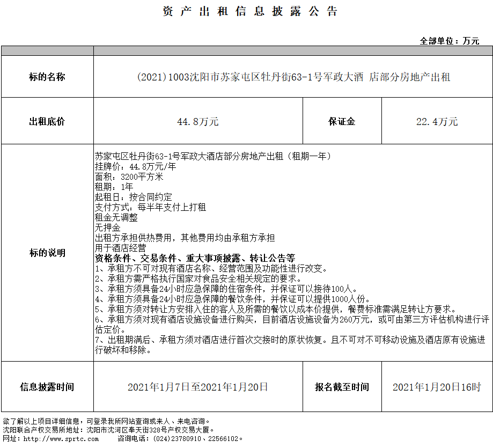Click the bold 资格条件、交易条件 heading
Image resolution: width=493 pixels, height=448 pixels.
[x=195, y=258]
